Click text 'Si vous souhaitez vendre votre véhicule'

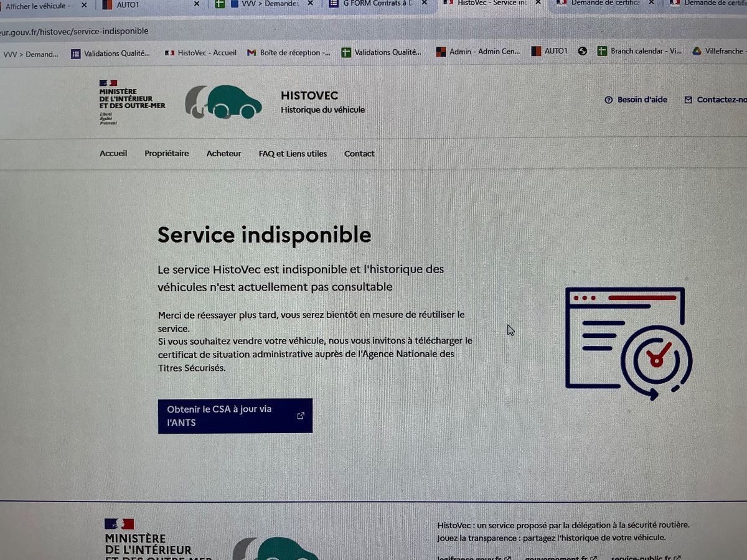click(x=240, y=341)
